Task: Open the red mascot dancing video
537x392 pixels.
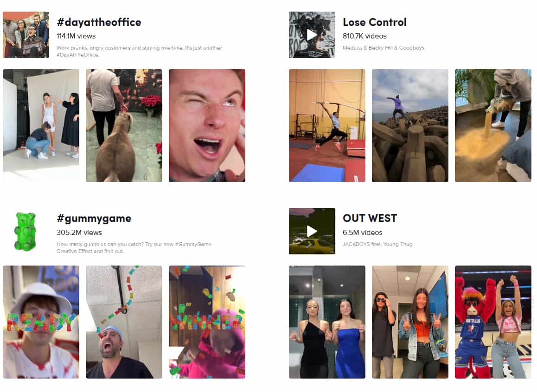Action: [x=493, y=322]
